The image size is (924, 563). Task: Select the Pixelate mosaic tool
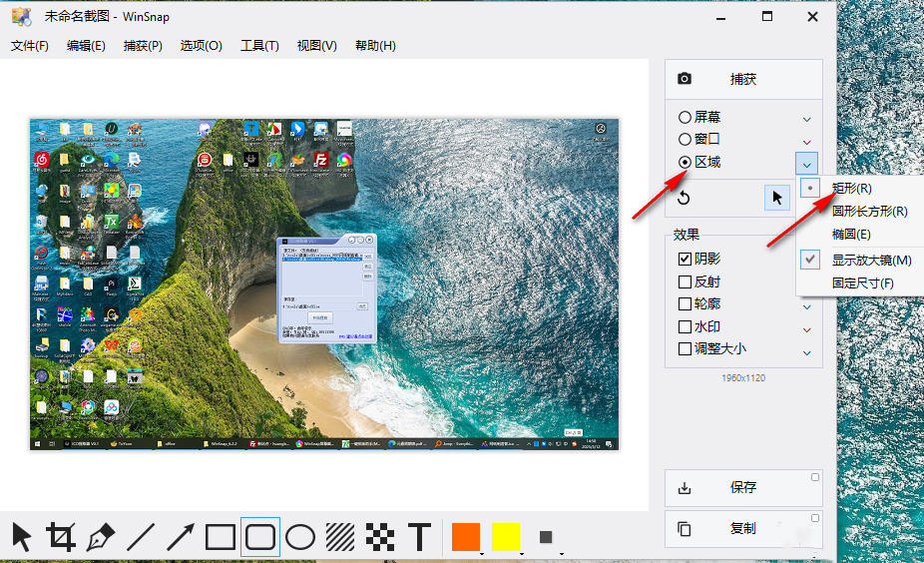380,537
